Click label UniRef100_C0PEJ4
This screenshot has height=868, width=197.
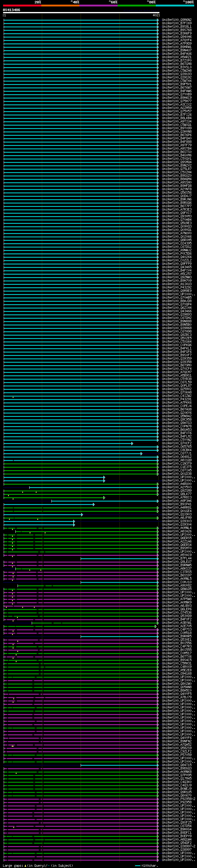[177, 406]
